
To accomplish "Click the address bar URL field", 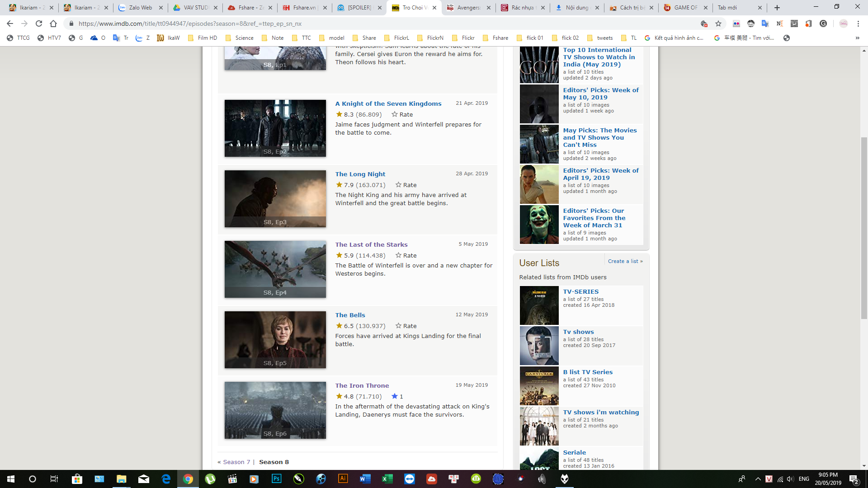I will coord(384,23).
